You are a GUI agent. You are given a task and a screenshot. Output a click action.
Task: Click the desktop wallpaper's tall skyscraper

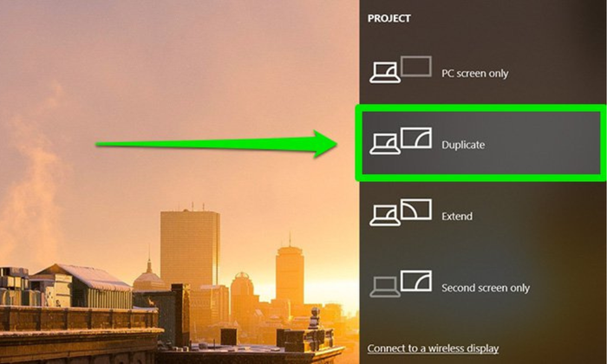point(190,248)
